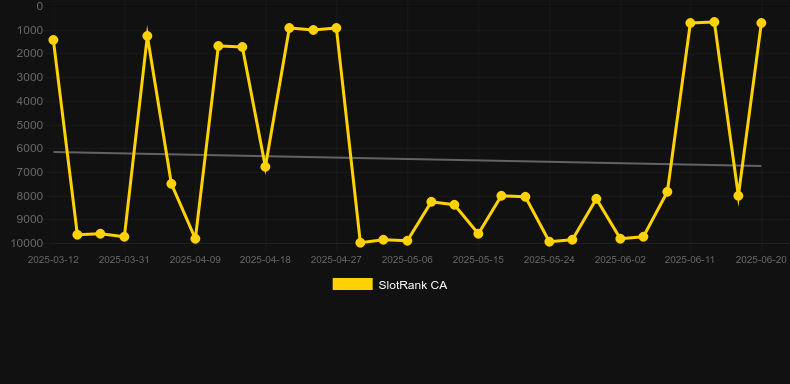This screenshot has width=790, height=384.
Task: Select the data point at 2025-04-27
Action: [336, 28]
